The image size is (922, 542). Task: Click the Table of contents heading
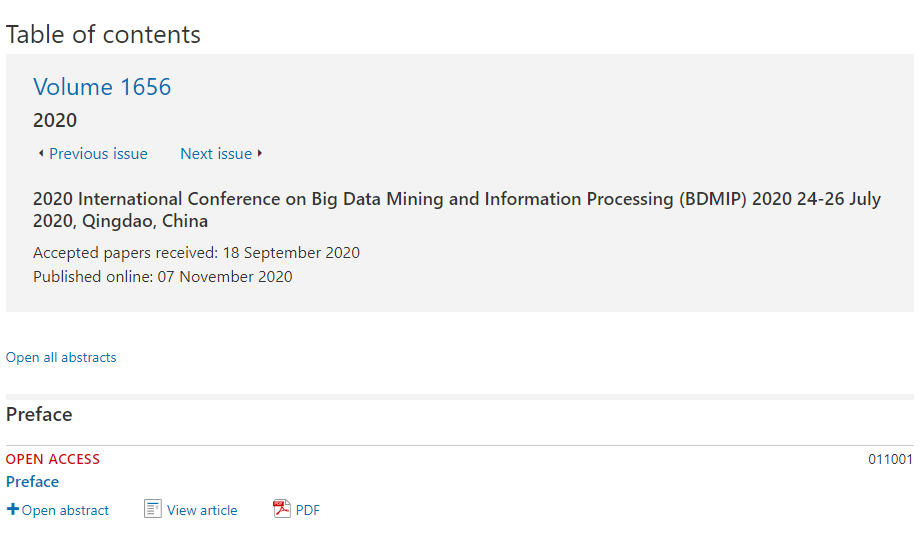point(103,35)
